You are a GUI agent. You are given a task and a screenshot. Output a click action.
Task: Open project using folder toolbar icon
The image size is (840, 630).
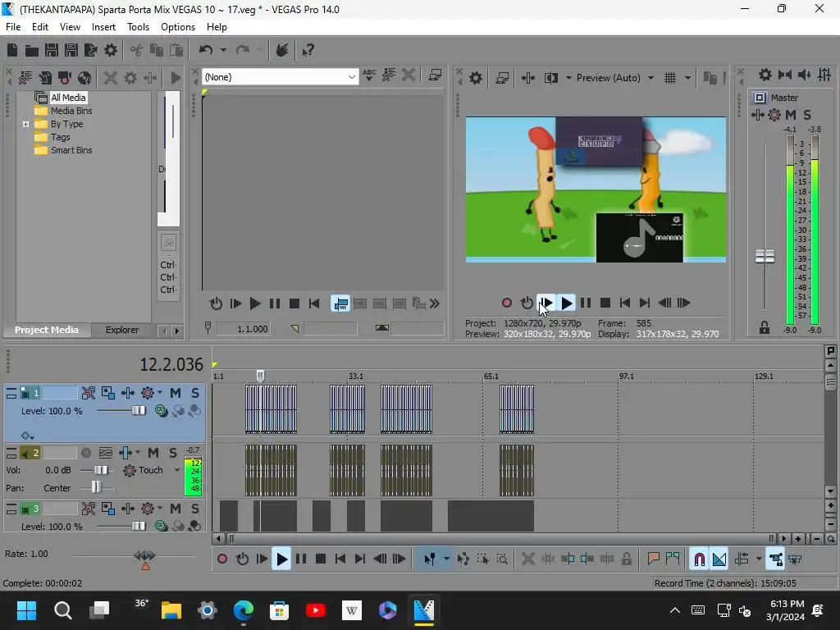(x=32, y=50)
